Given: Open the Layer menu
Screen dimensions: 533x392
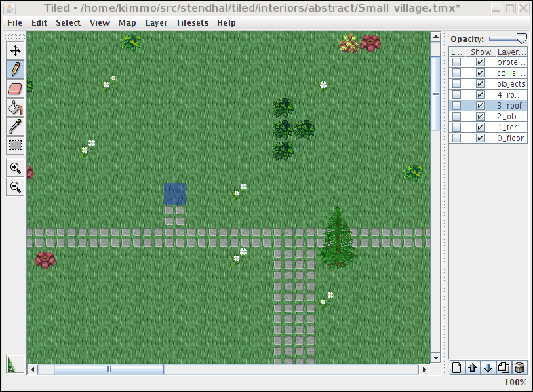Looking at the screenshot, I should [156, 22].
